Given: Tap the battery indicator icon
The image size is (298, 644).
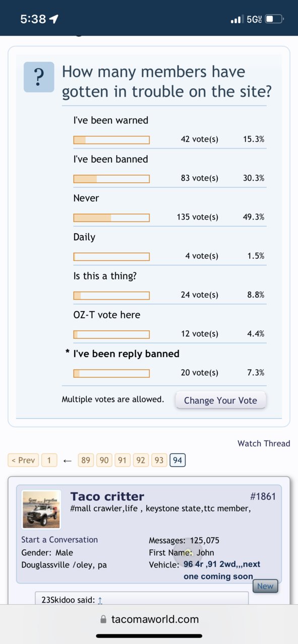Looking at the screenshot, I should (x=274, y=19).
